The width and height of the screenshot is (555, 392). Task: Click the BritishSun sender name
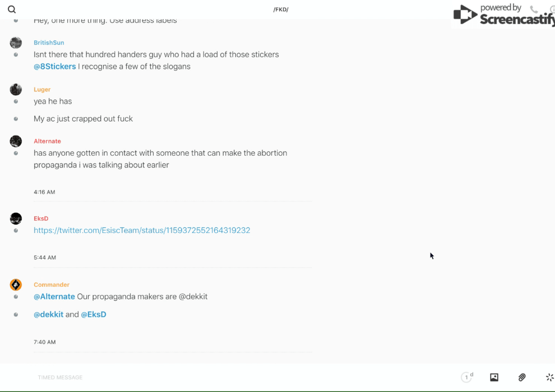click(49, 43)
